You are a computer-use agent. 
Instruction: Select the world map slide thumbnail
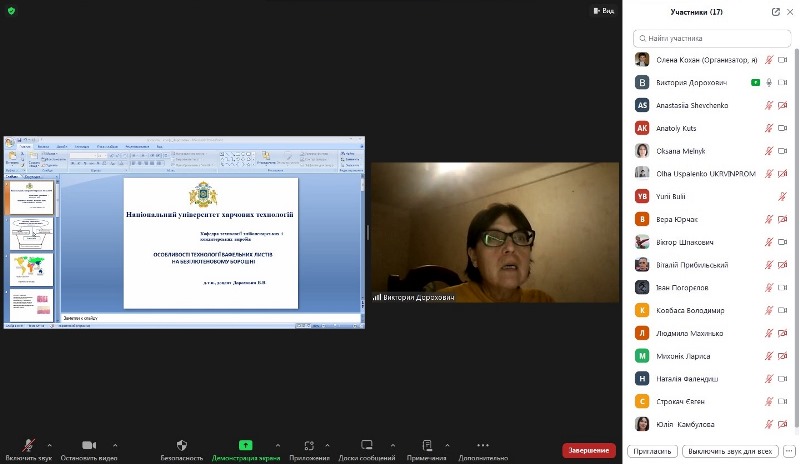(x=31, y=269)
